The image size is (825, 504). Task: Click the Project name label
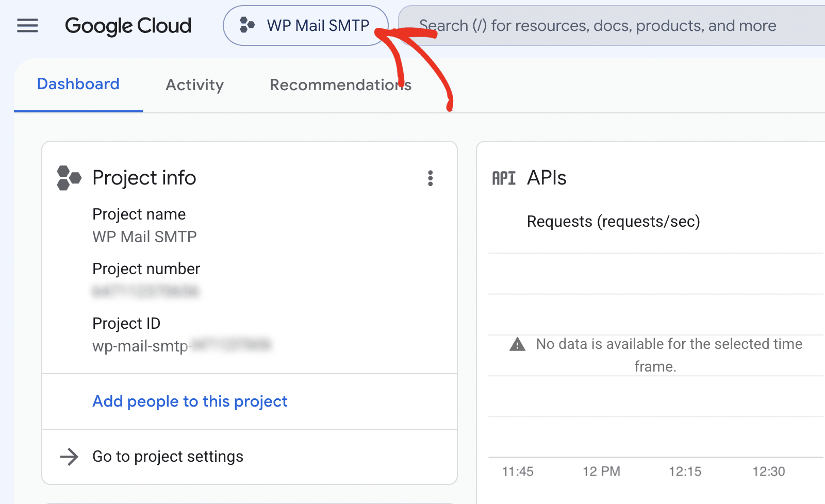[139, 214]
